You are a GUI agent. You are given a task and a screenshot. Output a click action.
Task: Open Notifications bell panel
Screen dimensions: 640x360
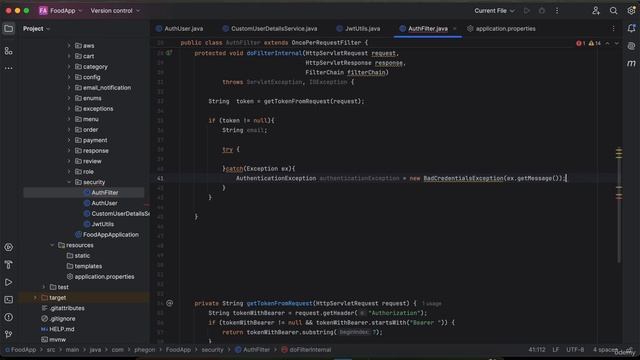click(x=631, y=28)
